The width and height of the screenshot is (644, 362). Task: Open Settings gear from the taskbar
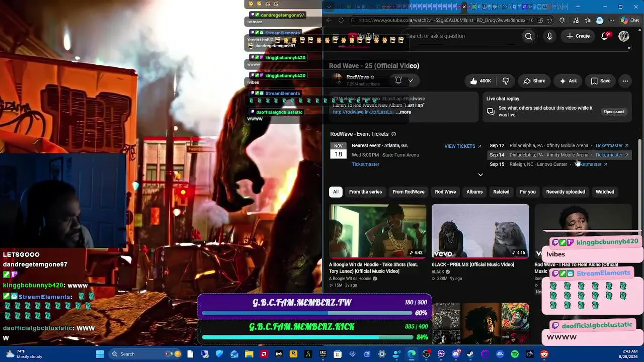[x=382, y=354]
